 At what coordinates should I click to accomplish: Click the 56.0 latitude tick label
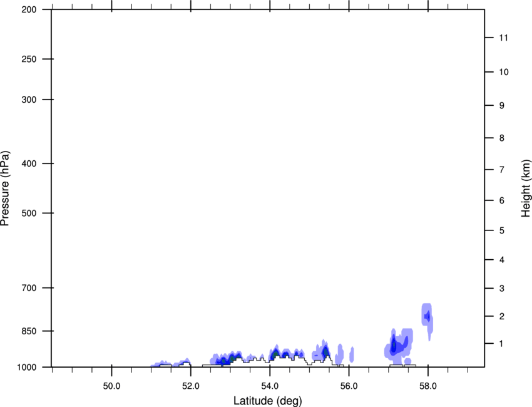click(x=349, y=386)
